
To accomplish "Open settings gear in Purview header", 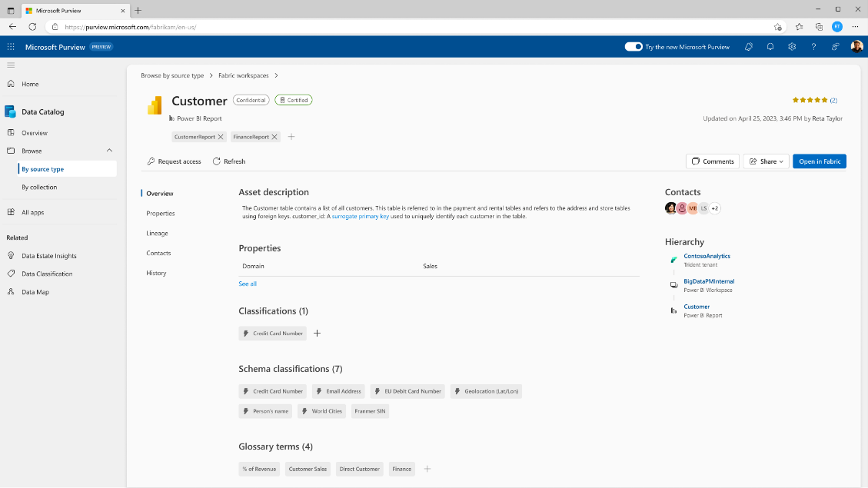I will (792, 47).
